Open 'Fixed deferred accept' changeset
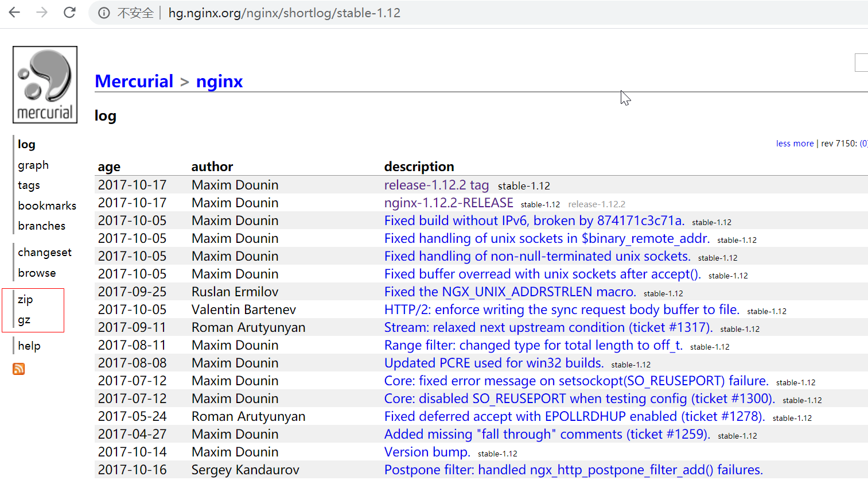The width and height of the screenshot is (868, 480). (575, 416)
